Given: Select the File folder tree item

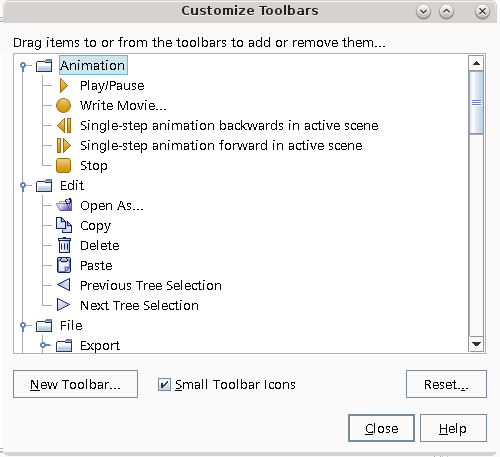Looking at the screenshot, I should point(71,326).
